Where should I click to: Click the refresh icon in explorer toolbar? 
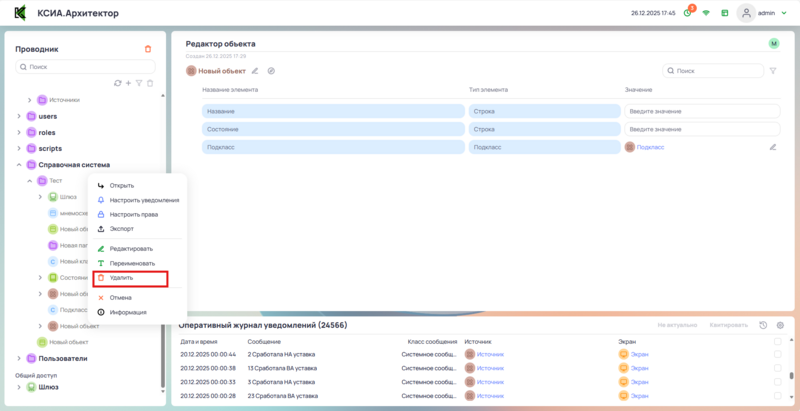[x=117, y=83]
